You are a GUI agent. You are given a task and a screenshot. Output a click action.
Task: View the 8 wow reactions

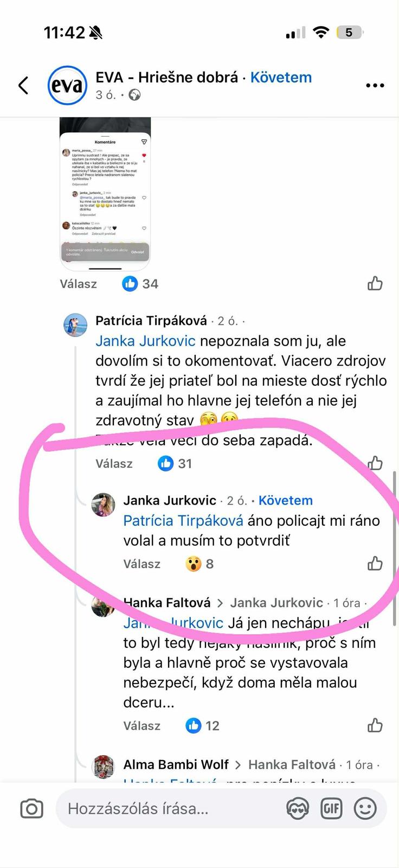pos(200,564)
